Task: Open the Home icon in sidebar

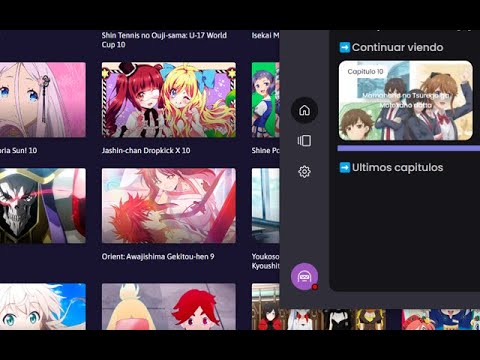Action: pos(304,110)
